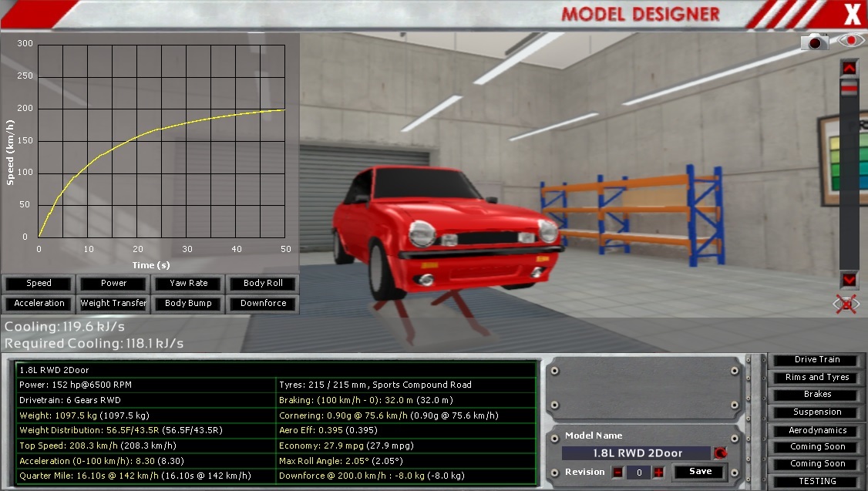Click the red eye view icon
Viewport: 868px width, 491px height.
851,41
